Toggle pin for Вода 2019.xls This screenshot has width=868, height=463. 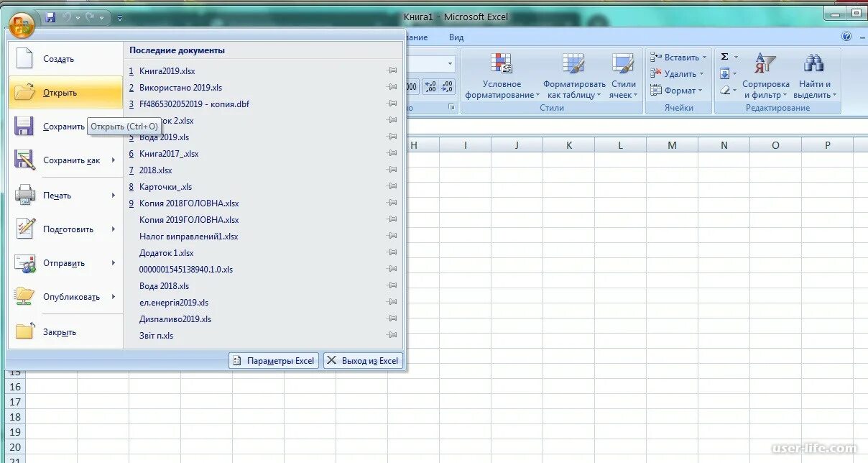392,137
